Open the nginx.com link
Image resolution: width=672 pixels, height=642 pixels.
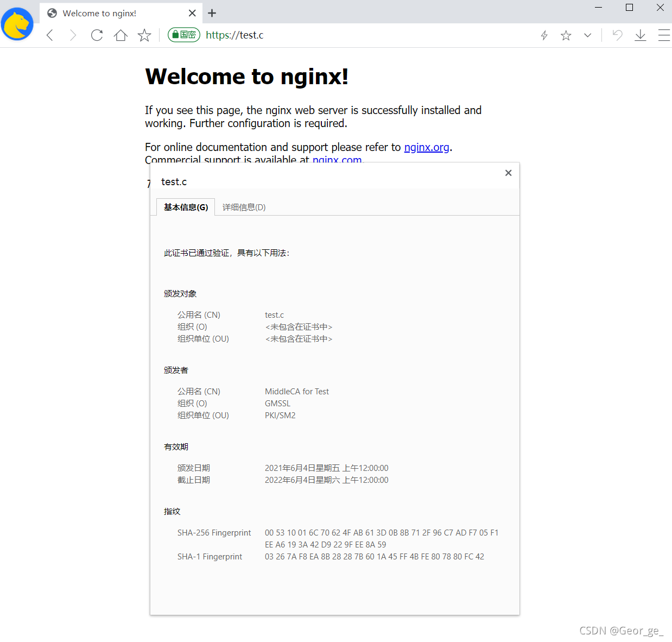(x=337, y=160)
